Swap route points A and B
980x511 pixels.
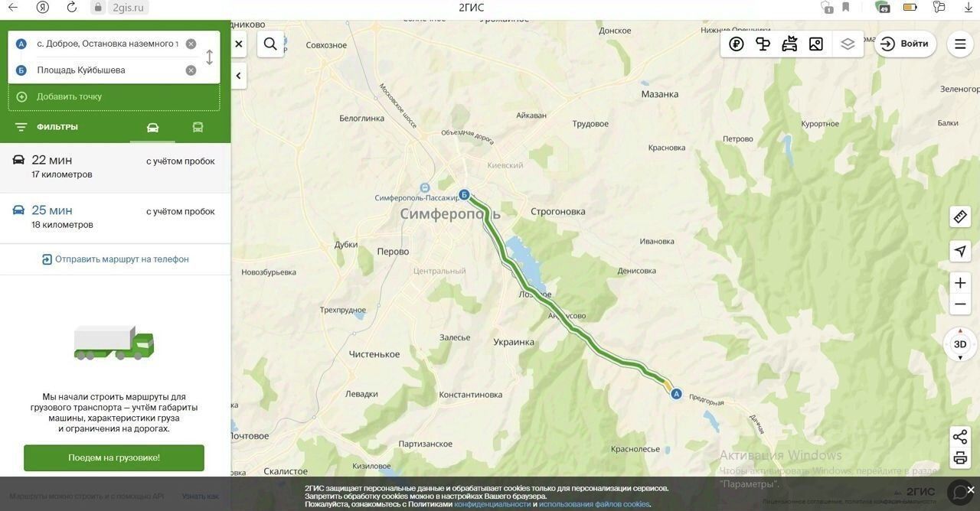click(x=209, y=57)
